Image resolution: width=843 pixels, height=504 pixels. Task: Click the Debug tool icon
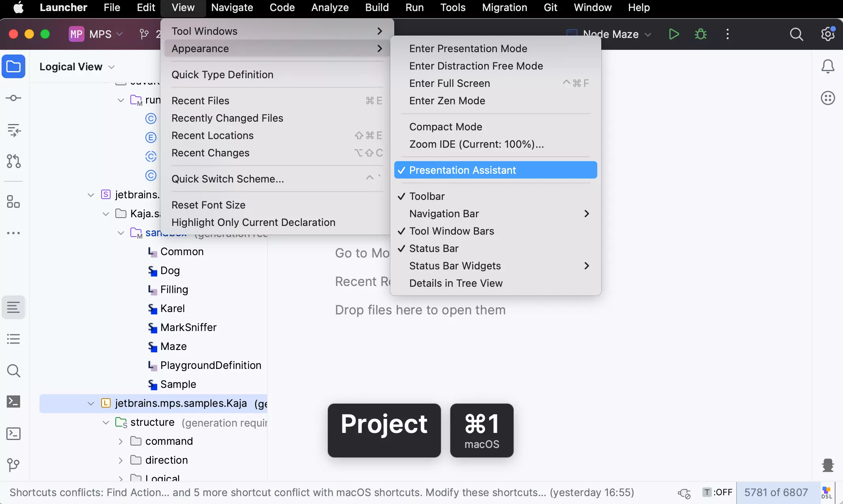pyautogui.click(x=701, y=34)
